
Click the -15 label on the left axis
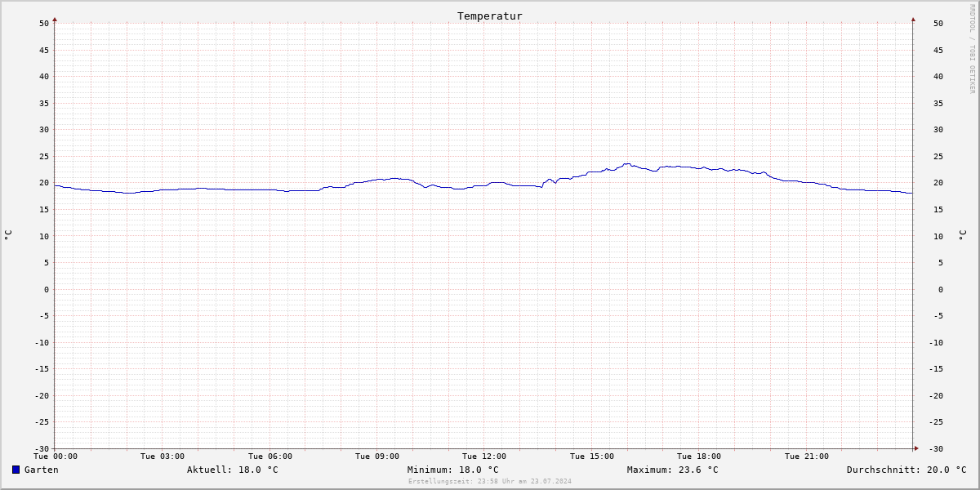pos(42,368)
